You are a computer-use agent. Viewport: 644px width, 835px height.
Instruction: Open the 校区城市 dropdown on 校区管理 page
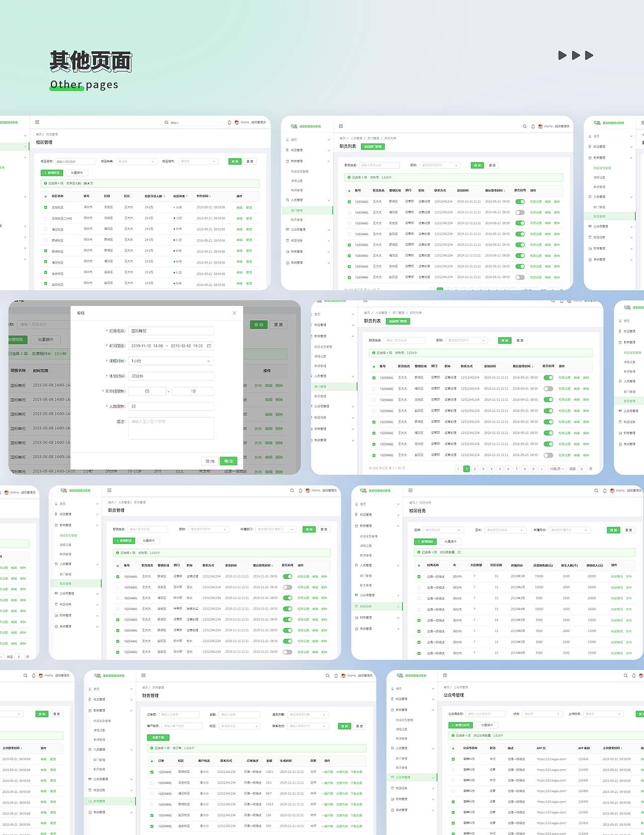tap(198, 162)
